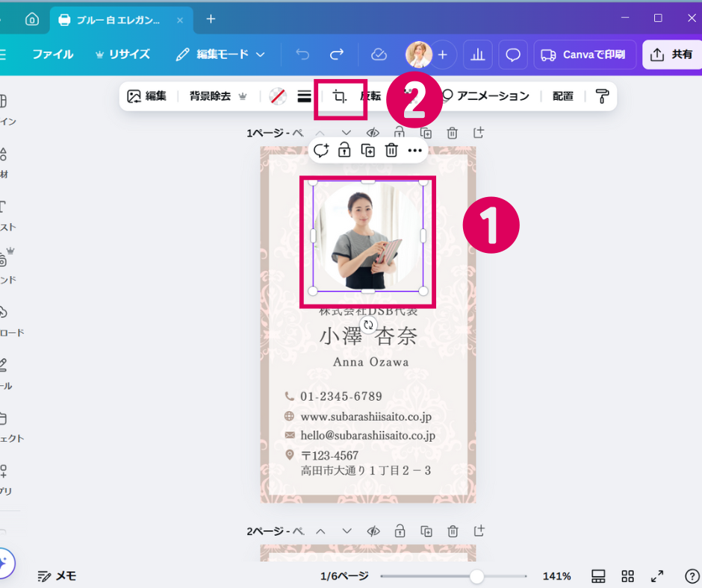Delete the selected image with floating trash icon
Viewport: 702px width, 588px height.
pyautogui.click(x=391, y=150)
